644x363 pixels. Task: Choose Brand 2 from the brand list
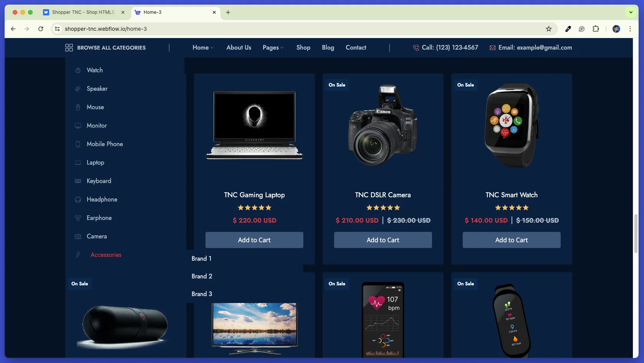pyautogui.click(x=202, y=276)
